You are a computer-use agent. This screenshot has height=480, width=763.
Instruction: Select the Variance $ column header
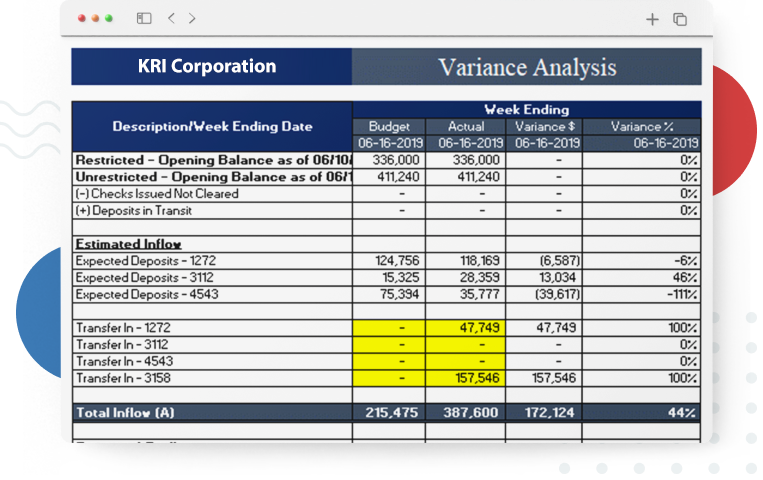tap(544, 127)
